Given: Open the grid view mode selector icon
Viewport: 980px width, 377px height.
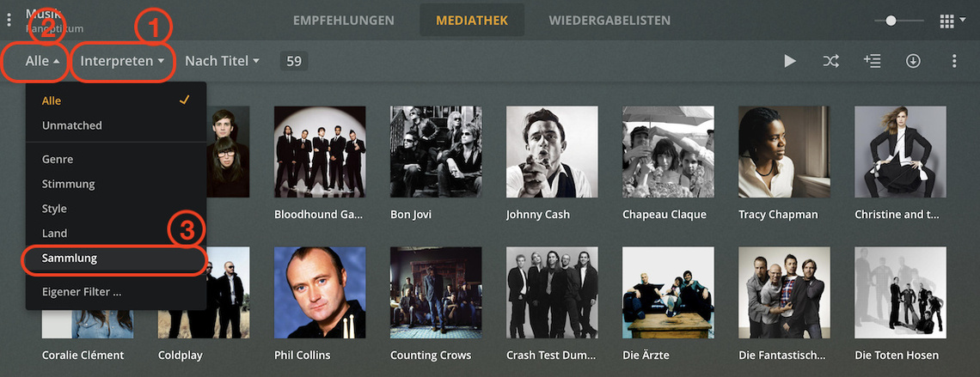Looking at the screenshot, I should pyautogui.click(x=952, y=21).
